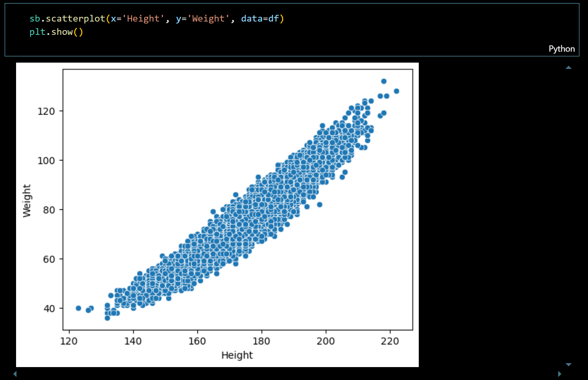
Task: Click the topmost outlier point on scatterplot
Action: click(x=384, y=81)
